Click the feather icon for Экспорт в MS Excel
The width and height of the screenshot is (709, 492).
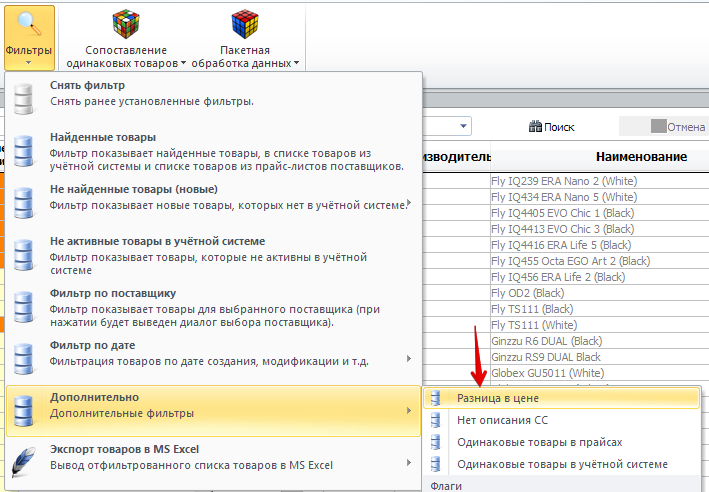coord(23,462)
